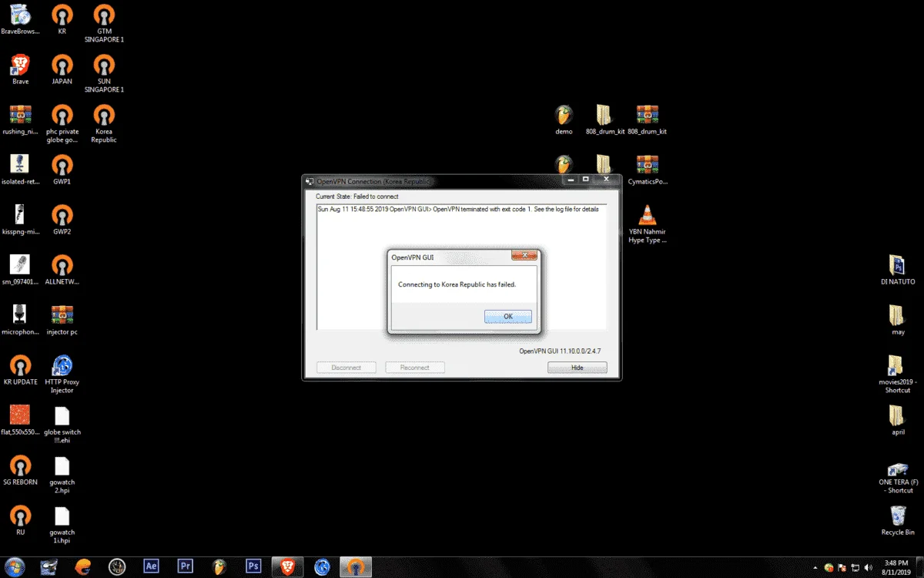Open Premiere Pro from the taskbar

click(185, 566)
